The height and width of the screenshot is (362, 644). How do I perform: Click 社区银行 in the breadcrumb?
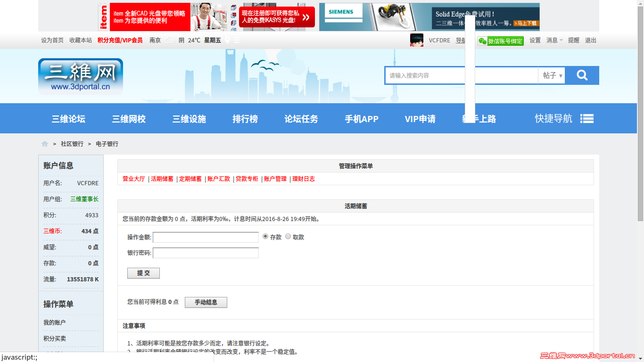72,144
